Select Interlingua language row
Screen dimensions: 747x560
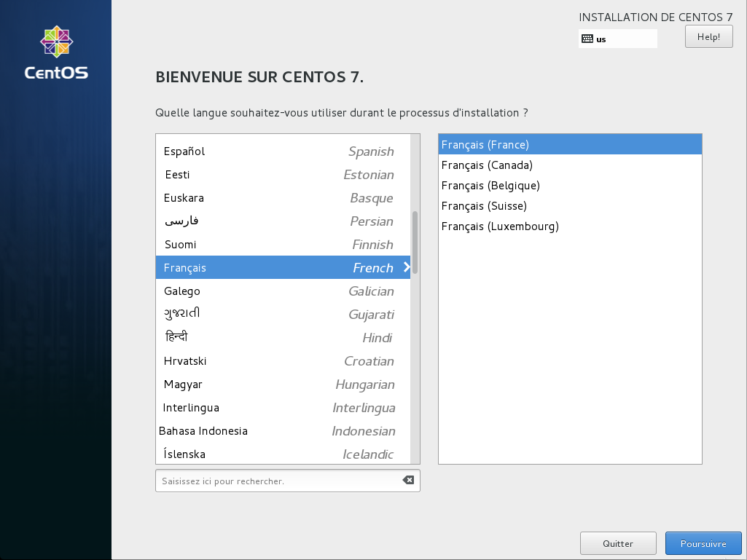[x=283, y=408]
